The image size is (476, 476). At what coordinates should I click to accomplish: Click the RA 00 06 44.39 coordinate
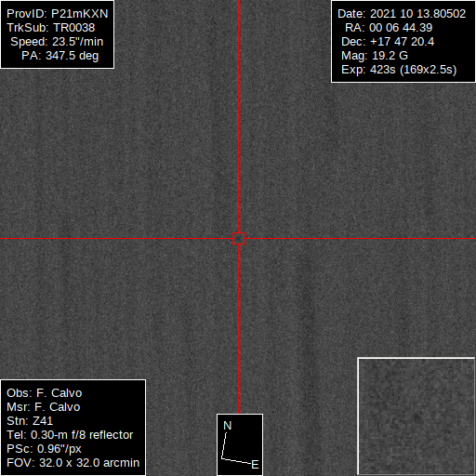point(389,28)
